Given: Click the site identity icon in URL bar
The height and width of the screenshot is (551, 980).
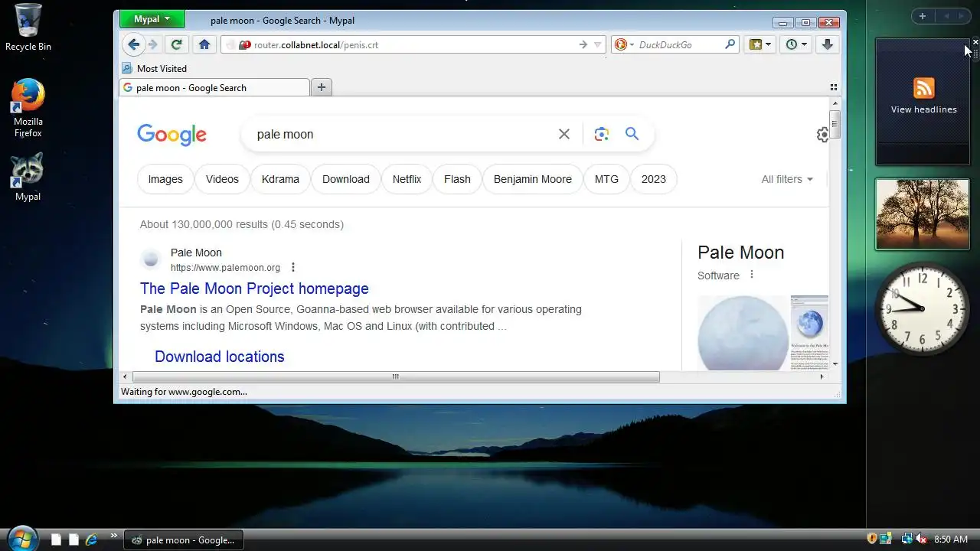Looking at the screenshot, I should 244,45.
